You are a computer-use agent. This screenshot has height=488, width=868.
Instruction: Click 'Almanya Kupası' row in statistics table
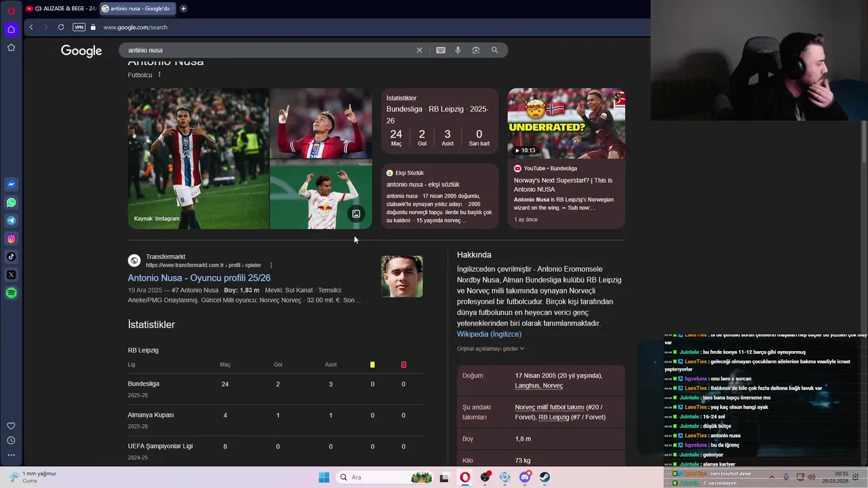275,420
